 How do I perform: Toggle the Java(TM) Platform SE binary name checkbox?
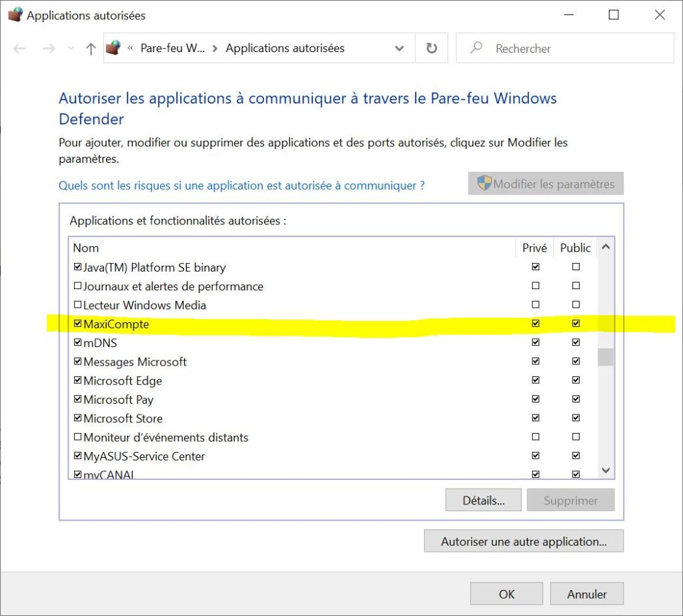tap(77, 267)
